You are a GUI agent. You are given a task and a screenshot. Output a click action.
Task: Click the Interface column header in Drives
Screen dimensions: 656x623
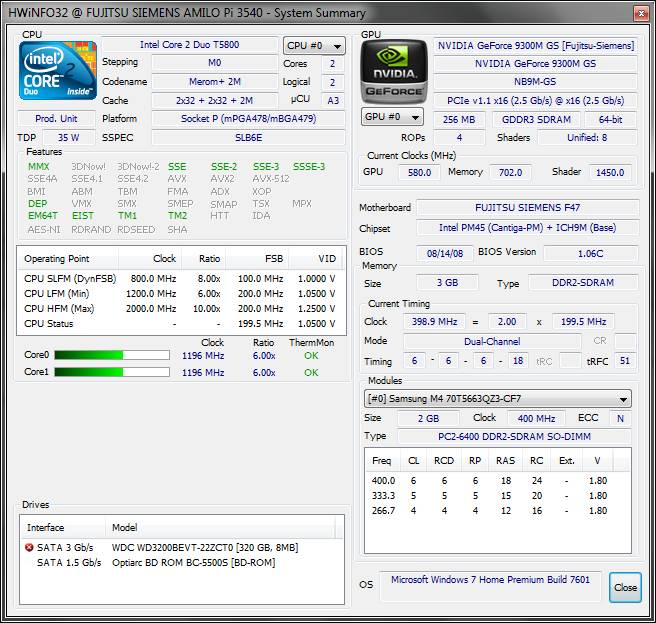pos(63,528)
